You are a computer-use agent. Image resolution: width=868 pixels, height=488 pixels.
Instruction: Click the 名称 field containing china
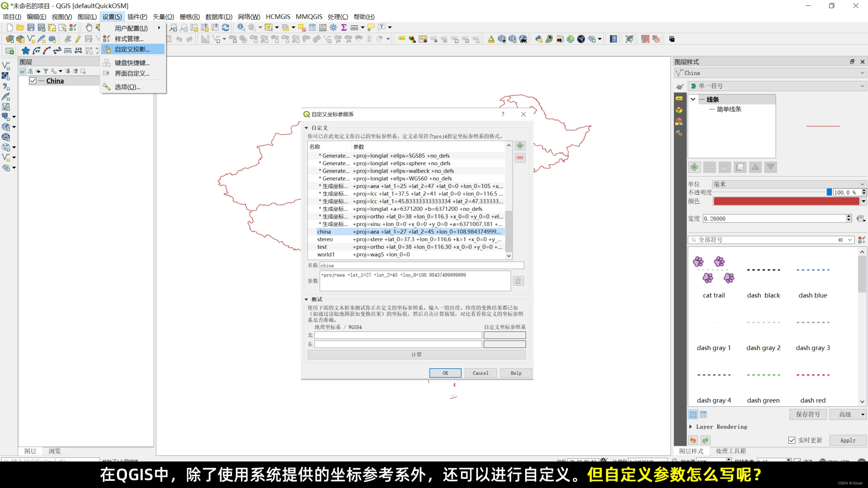coord(422,265)
